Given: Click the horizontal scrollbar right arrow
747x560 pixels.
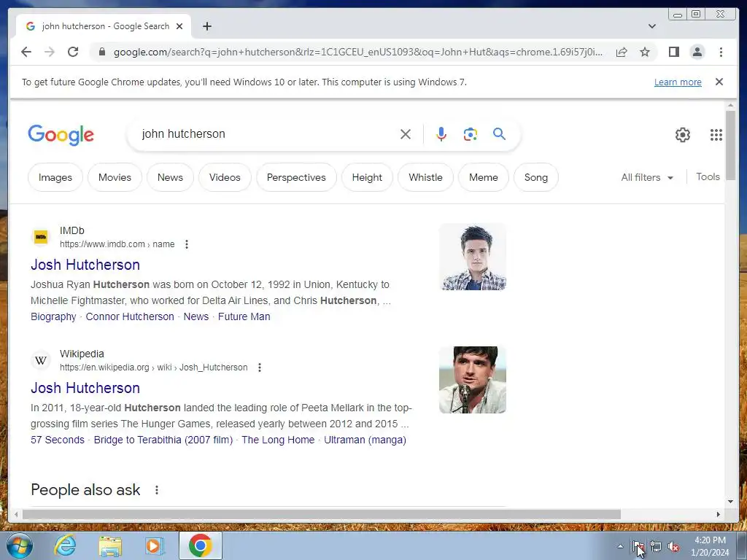Looking at the screenshot, I should coord(719,514).
